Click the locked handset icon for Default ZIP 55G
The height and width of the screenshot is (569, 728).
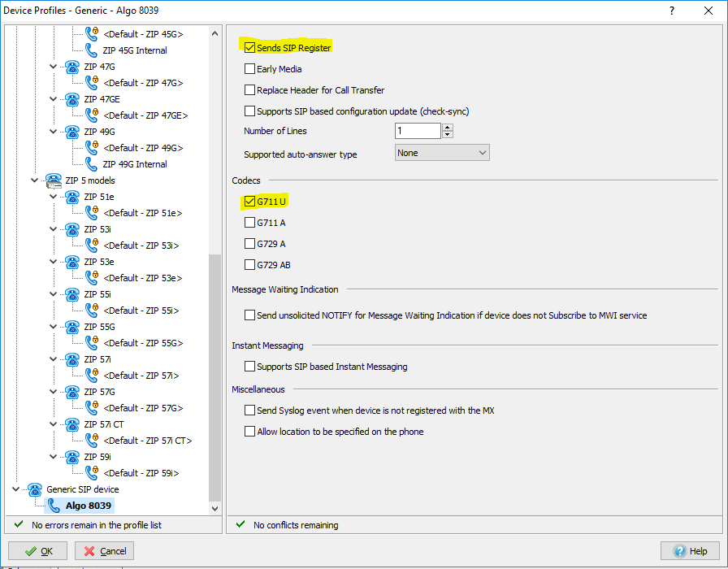(x=92, y=343)
